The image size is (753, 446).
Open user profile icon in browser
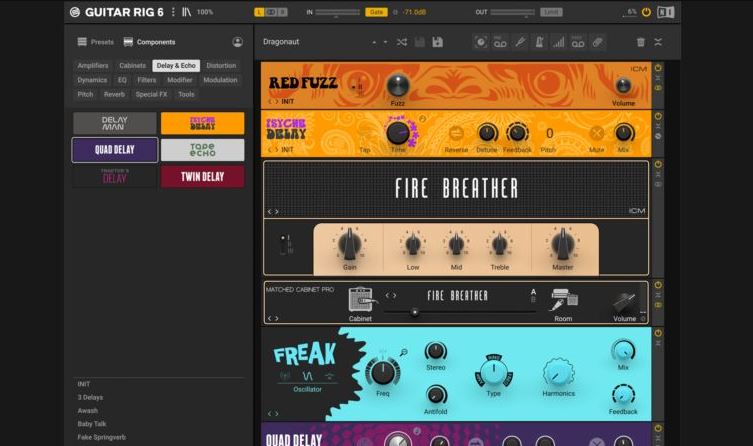[x=237, y=42]
